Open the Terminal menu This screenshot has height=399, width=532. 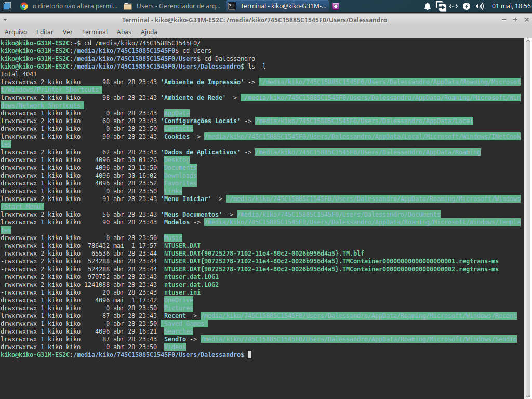[95, 32]
